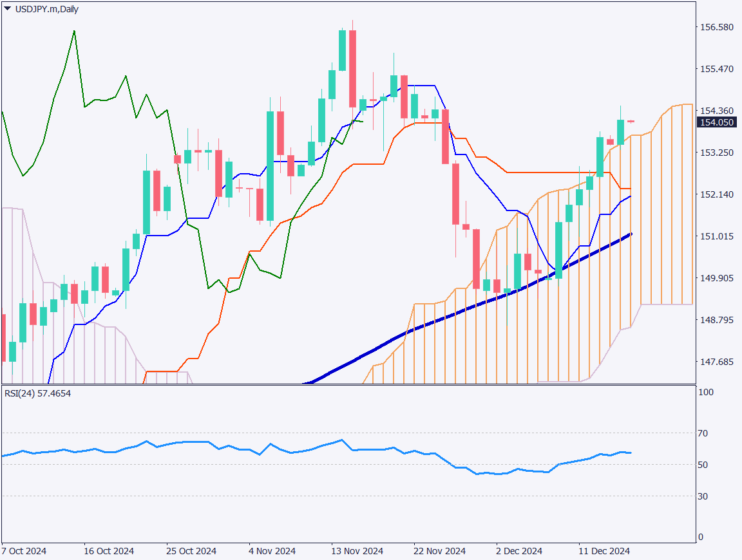
Task: Click the tall green candle near 13 Nov
Action: tap(341, 51)
